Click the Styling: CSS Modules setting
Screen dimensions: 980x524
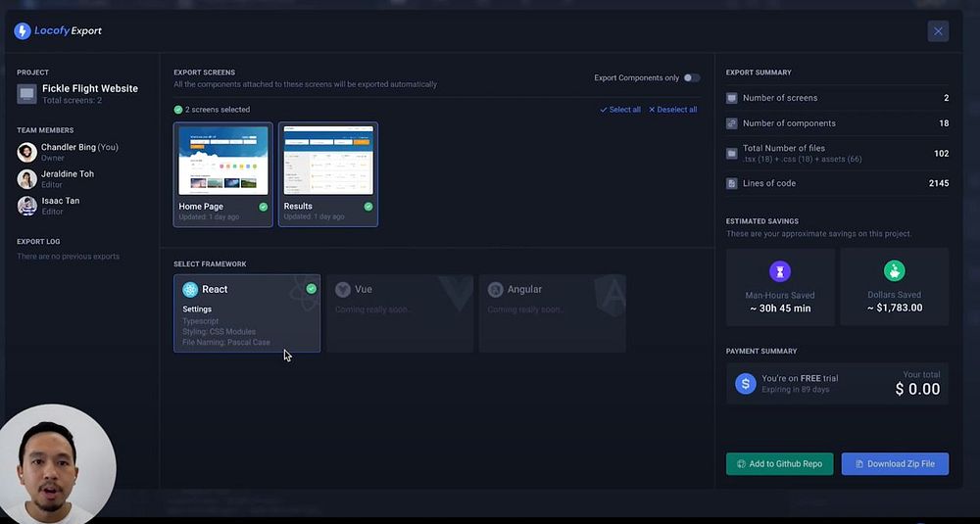click(219, 332)
